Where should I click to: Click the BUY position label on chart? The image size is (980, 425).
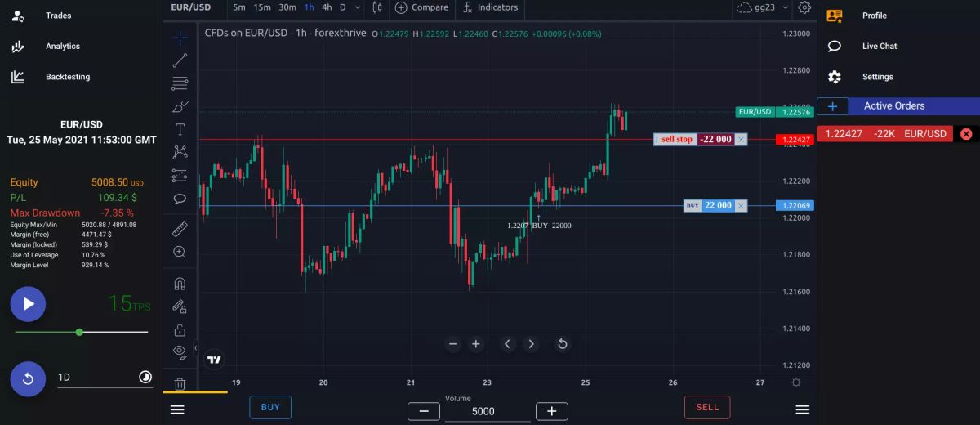click(693, 205)
